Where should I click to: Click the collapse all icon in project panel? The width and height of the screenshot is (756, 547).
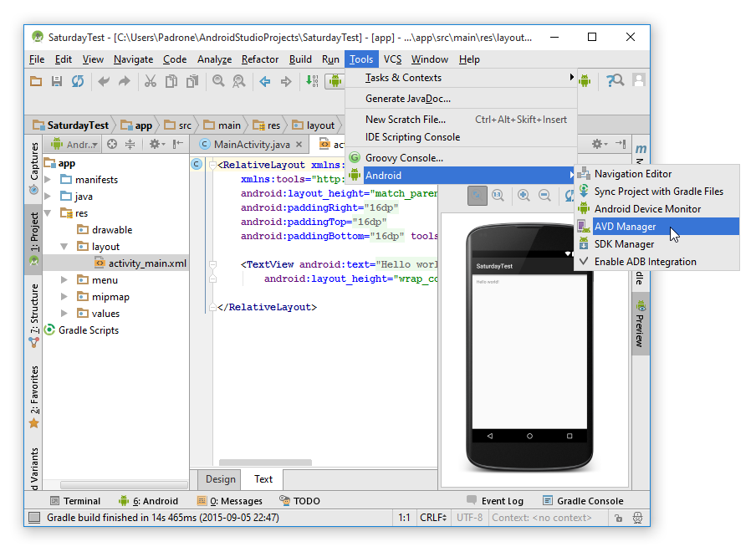pos(130,144)
